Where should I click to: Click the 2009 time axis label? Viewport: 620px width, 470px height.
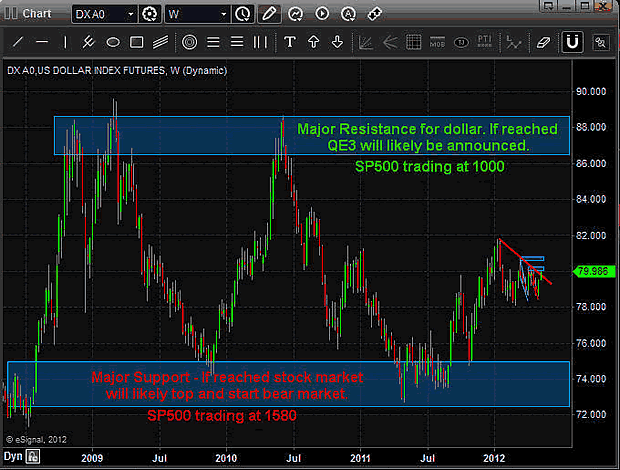[92, 458]
